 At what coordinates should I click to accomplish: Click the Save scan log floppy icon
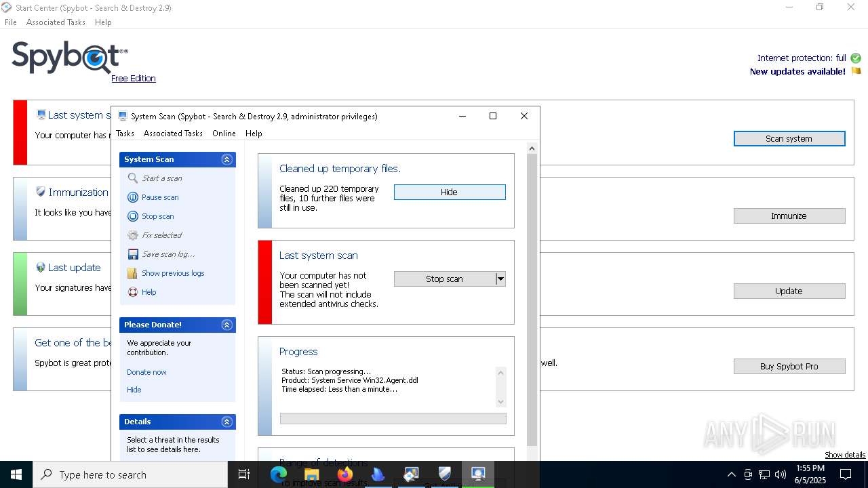point(133,254)
